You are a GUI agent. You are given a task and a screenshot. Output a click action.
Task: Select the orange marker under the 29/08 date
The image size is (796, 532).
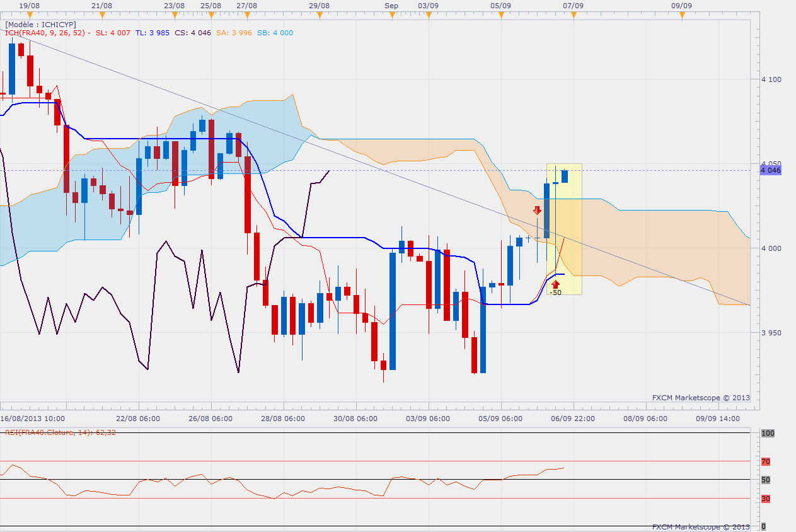(x=320, y=16)
